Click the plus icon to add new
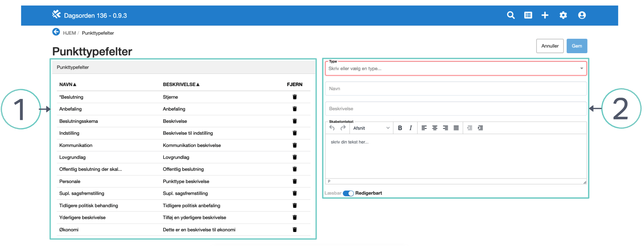 point(545,15)
